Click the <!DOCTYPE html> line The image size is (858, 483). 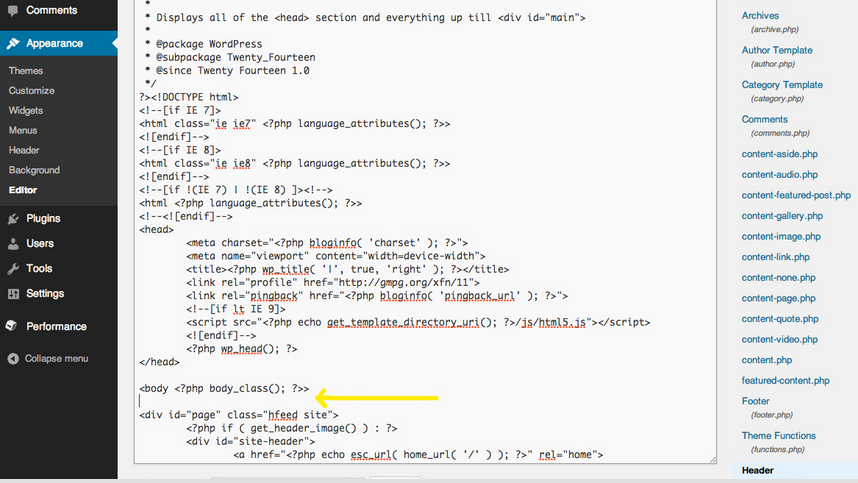coord(189,97)
